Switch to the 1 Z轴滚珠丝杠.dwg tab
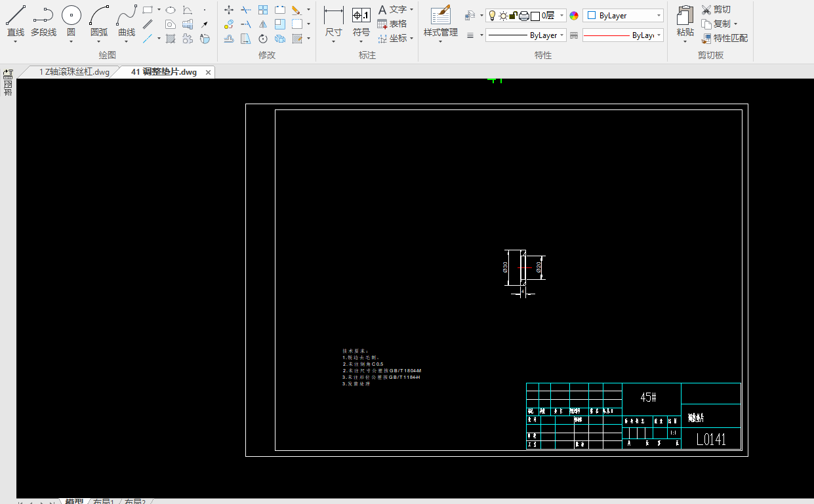This screenshot has height=504, width=814. coord(73,72)
